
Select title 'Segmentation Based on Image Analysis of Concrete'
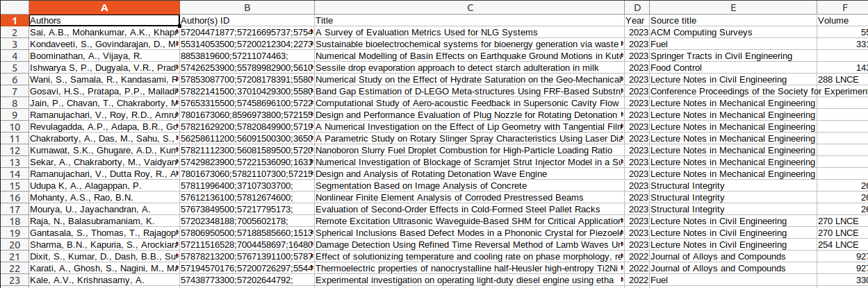(x=469, y=186)
